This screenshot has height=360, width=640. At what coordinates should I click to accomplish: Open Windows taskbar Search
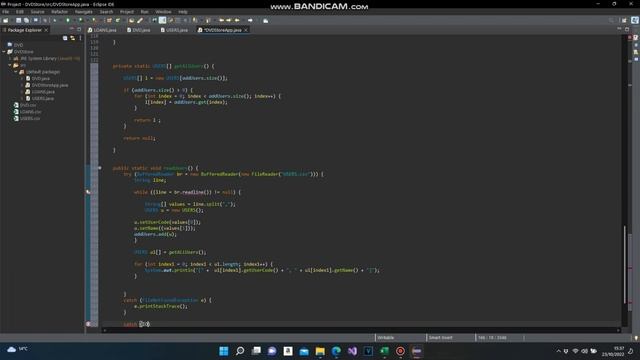click(240, 351)
